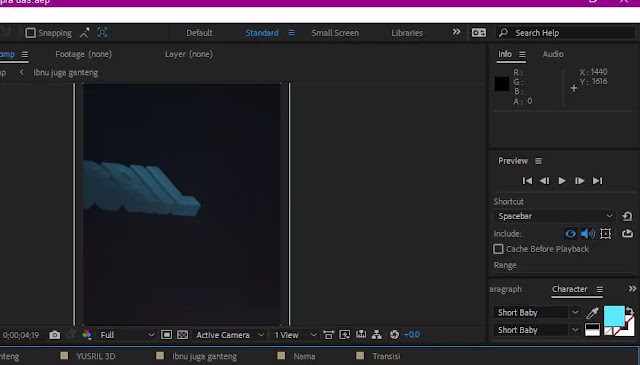Click the black color sample in Info panel
This screenshot has height=365, width=640.
[502, 84]
